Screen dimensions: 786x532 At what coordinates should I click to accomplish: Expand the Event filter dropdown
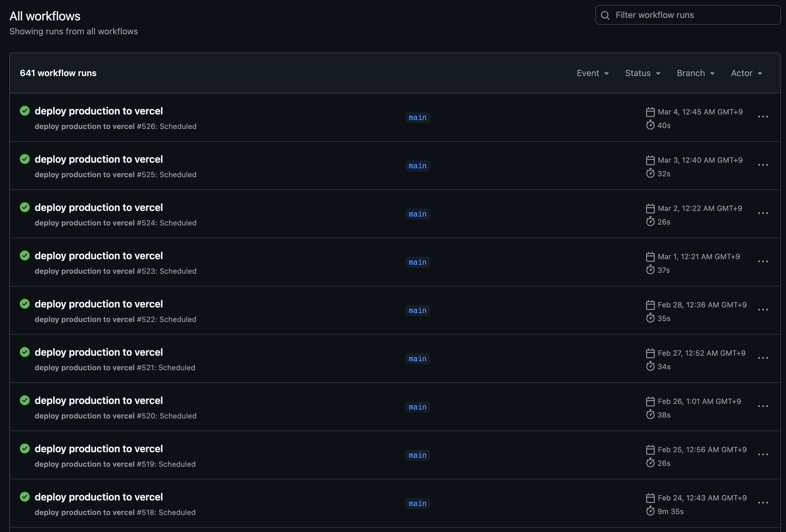pos(593,73)
